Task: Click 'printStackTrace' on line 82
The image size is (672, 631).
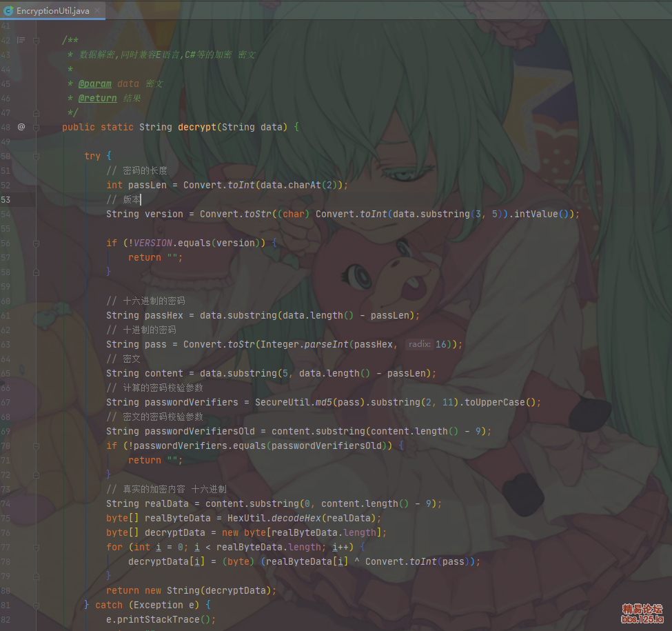Action: click(x=158, y=620)
